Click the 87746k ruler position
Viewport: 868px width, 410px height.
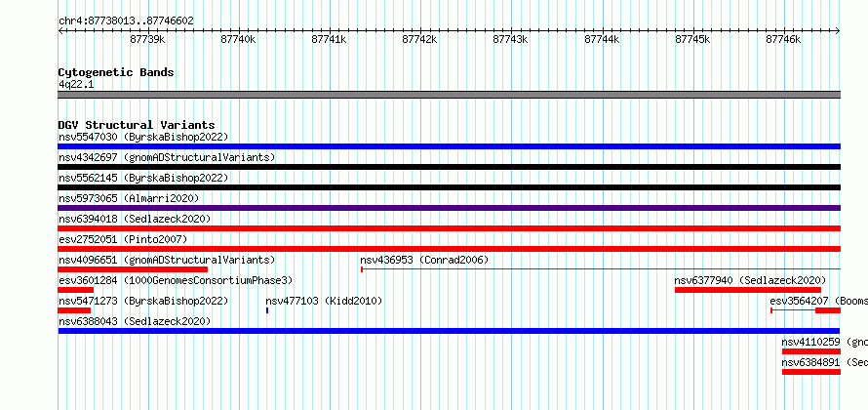point(783,39)
